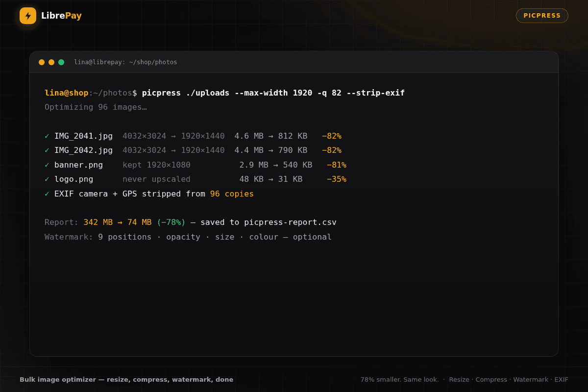Click the picpress ./uploads command text
Screen dimensions: 588x392
[273, 93]
